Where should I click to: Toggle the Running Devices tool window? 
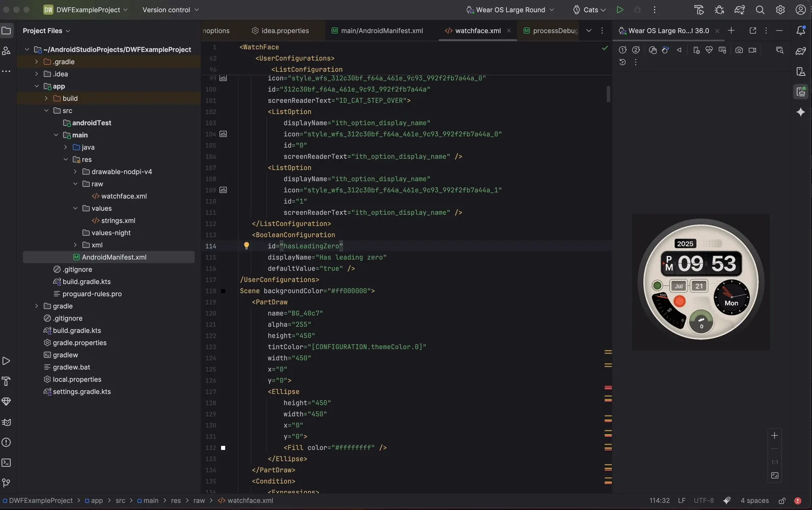point(801,92)
